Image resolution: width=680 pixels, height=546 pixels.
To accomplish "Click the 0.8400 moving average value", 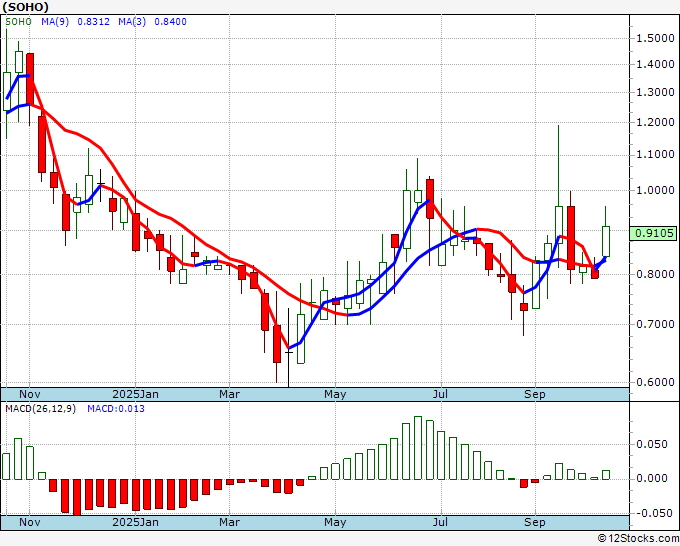I will [x=170, y=22].
